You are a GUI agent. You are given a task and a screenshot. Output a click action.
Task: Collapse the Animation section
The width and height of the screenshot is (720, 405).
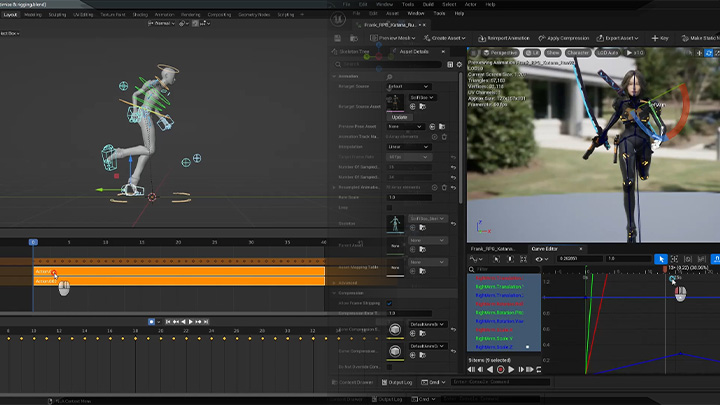point(334,76)
